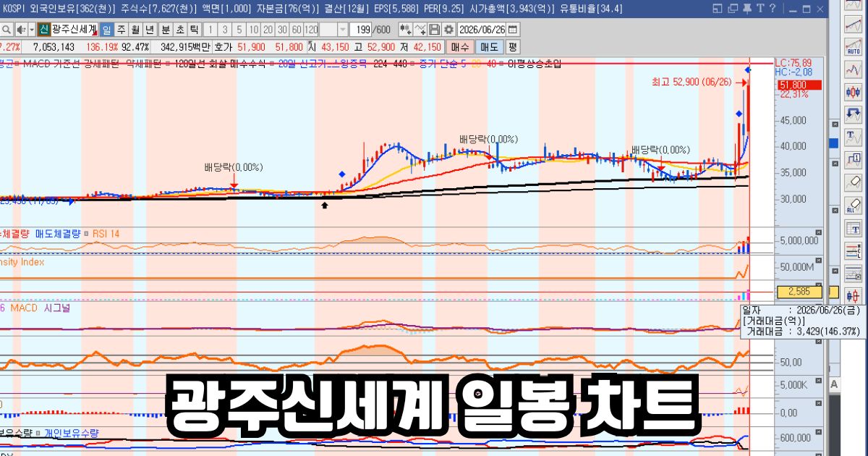Click the 평 button beside 매도
The image size is (868, 456).
pos(513,46)
